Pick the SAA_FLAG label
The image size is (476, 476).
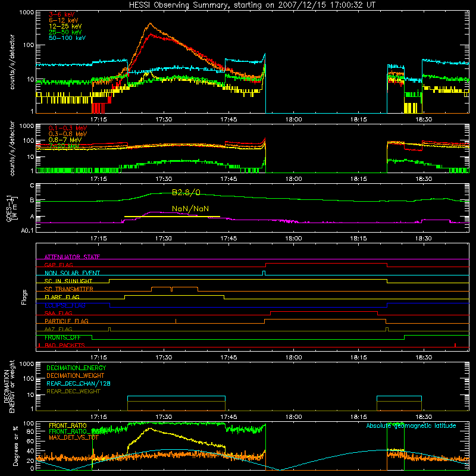[x=58, y=313]
